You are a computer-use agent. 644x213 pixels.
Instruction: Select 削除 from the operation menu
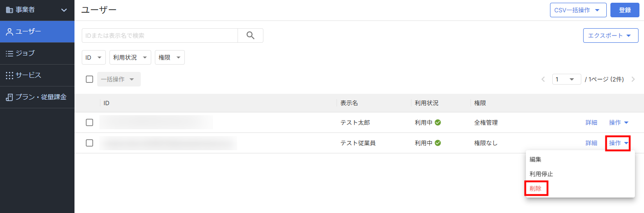pyautogui.click(x=536, y=188)
